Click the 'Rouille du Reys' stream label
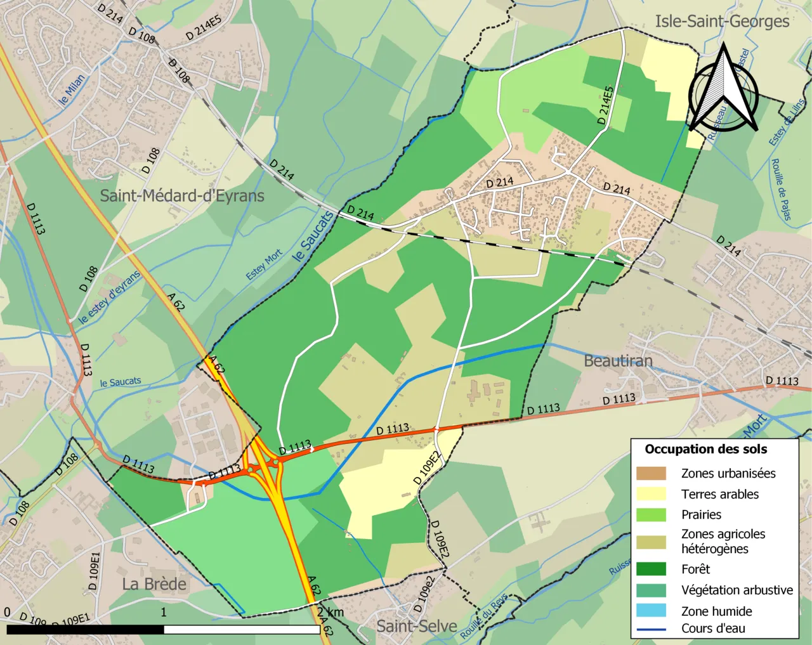The height and width of the screenshot is (645, 812). click(483, 616)
